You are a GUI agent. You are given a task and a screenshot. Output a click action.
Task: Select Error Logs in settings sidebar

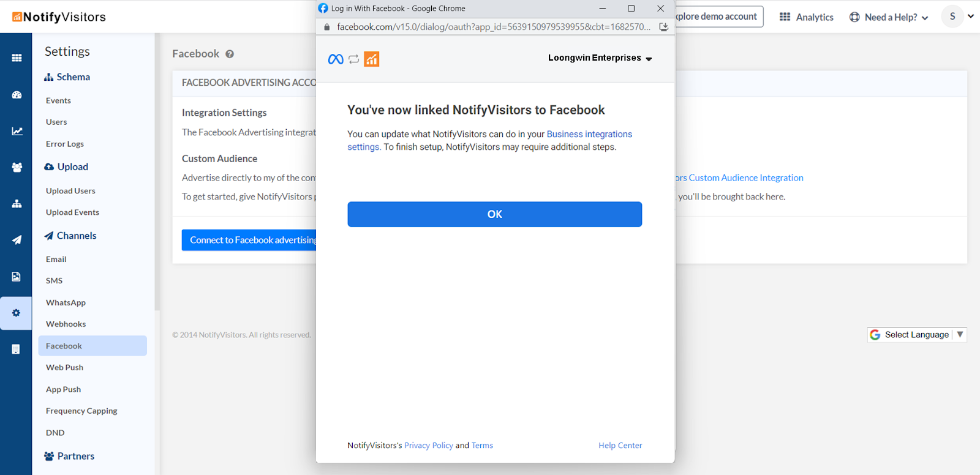(65, 144)
